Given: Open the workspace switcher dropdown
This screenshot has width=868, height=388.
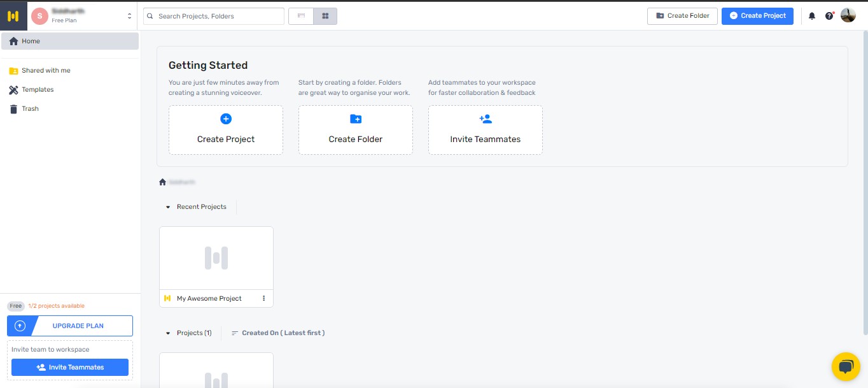Looking at the screenshot, I should click(130, 16).
